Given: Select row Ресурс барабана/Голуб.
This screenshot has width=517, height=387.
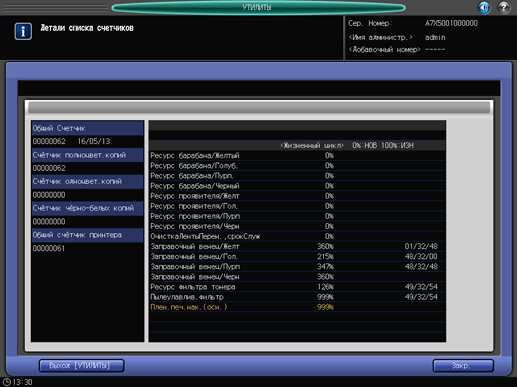Looking at the screenshot, I should point(297,166).
